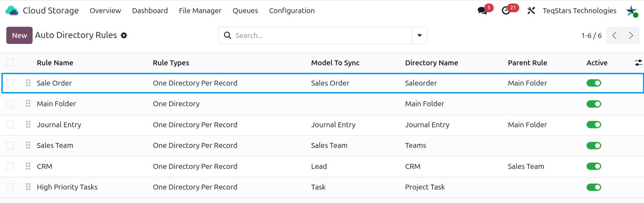Open the File Manager menu

tap(200, 10)
